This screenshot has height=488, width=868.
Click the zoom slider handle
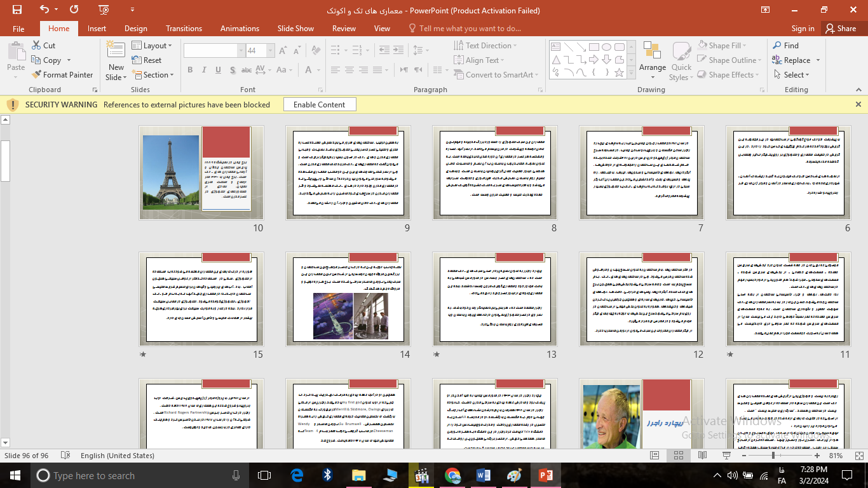(773, 456)
